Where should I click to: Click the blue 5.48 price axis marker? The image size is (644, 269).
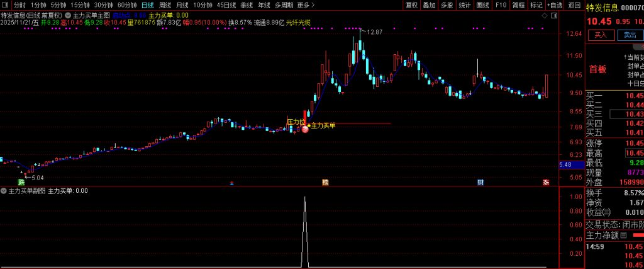pos(572,164)
